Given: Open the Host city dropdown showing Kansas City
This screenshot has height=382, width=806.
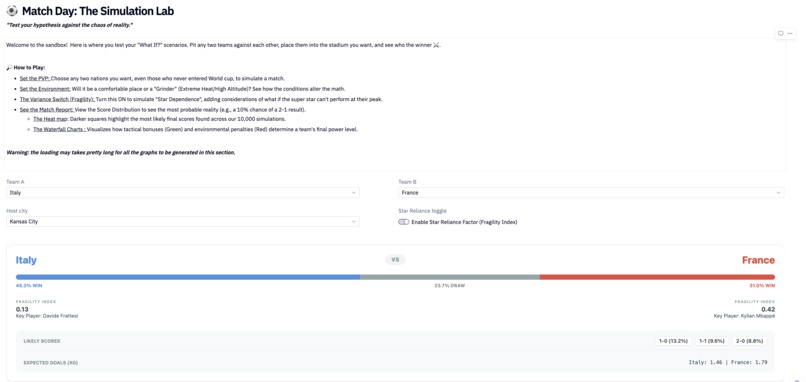Looking at the screenshot, I should (x=183, y=222).
